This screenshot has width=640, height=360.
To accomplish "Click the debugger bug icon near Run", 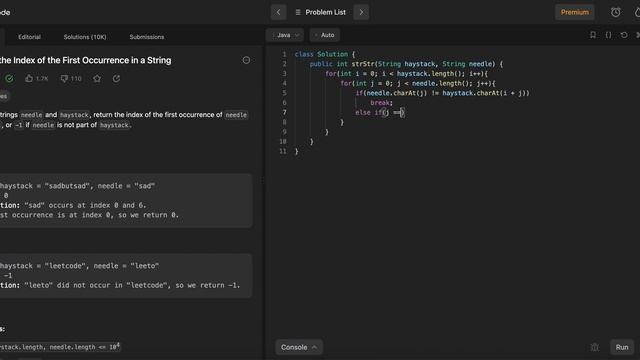I will (594, 347).
